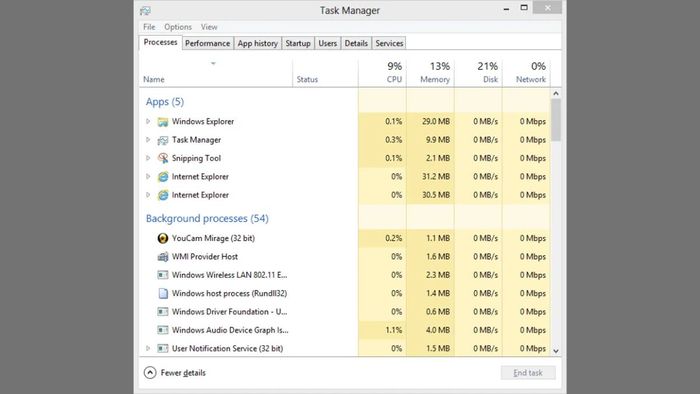Switch to the App history tab
The width and height of the screenshot is (700, 394).
point(258,43)
